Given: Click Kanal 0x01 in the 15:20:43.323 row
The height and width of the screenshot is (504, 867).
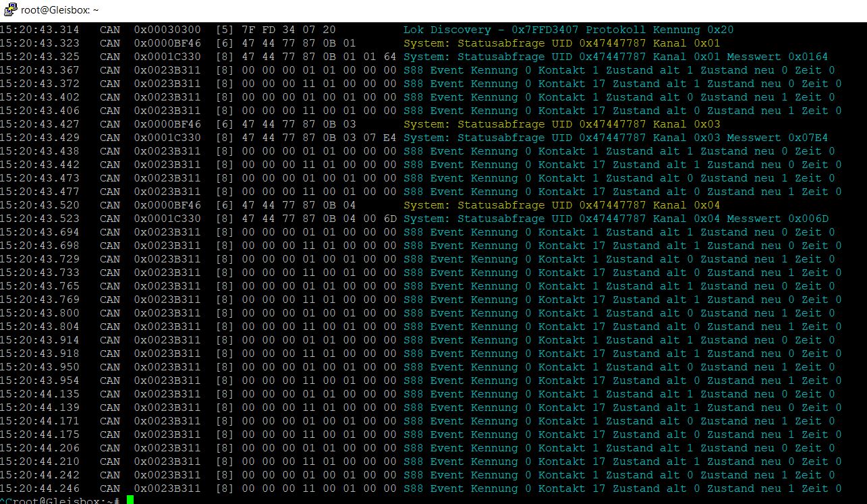Looking at the screenshot, I should pyautogui.click(x=687, y=43).
